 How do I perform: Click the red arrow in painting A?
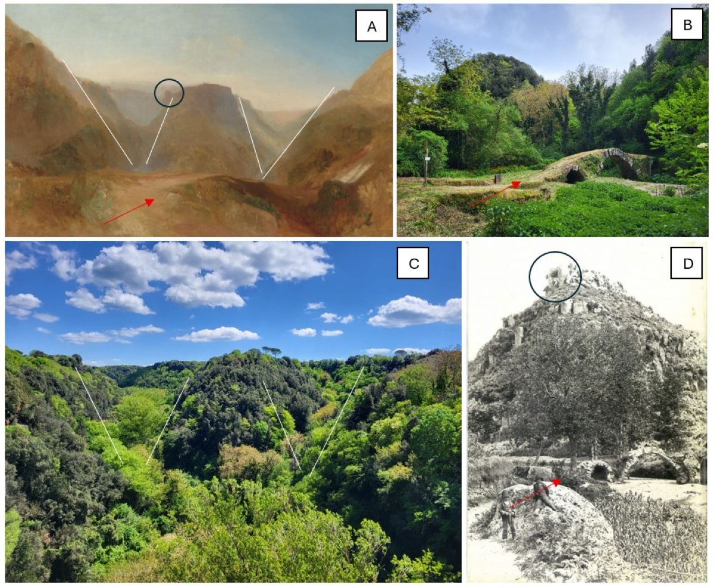click(x=129, y=211)
